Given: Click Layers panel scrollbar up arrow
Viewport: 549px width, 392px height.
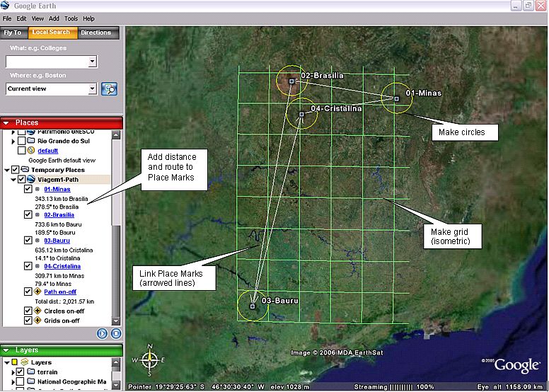Looking at the screenshot, I should (x=115, y=362).
